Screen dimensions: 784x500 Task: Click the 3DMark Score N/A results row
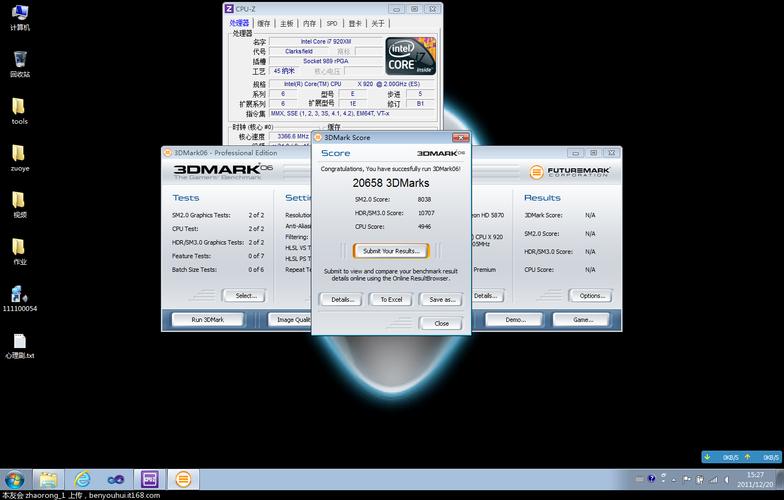coord(560,215)
